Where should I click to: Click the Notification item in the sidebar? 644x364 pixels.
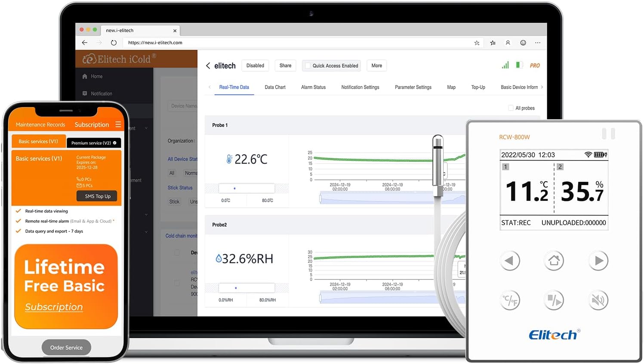pyautogui.click(x=97, y=93)
